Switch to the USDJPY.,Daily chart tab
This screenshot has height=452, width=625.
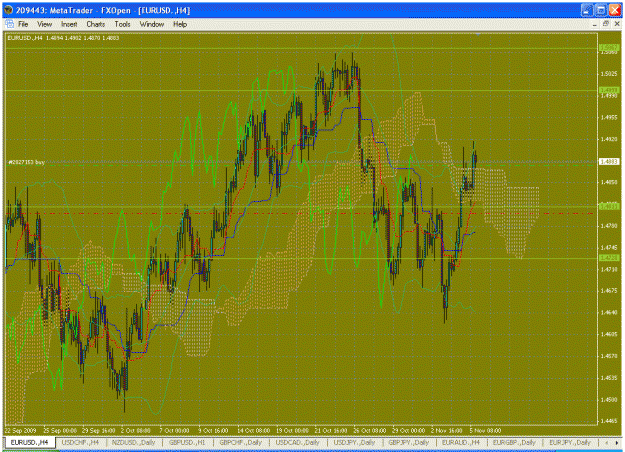[354, 442]
